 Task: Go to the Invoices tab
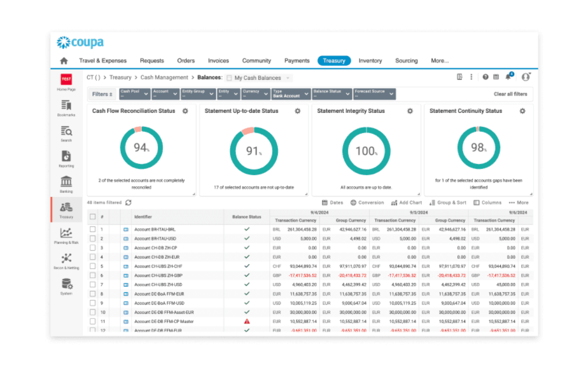218,61
